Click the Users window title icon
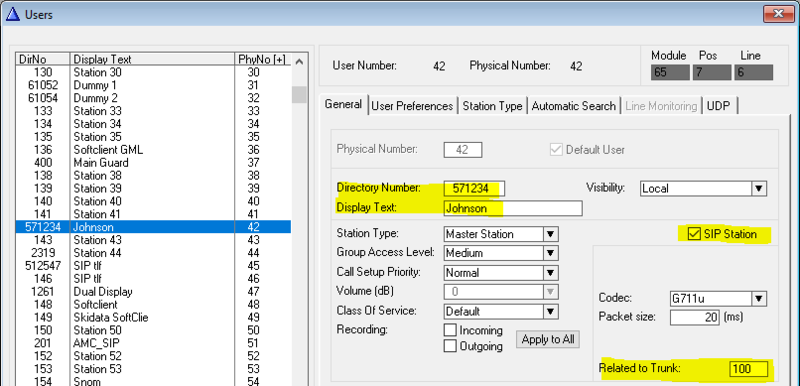The height and width of the screenshot is (386, 800). 13,14
